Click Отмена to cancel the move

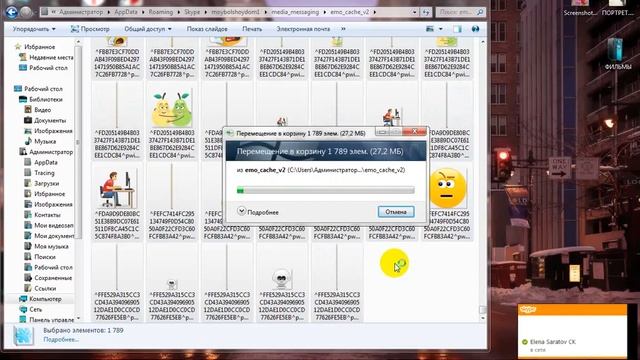[396, 212]
